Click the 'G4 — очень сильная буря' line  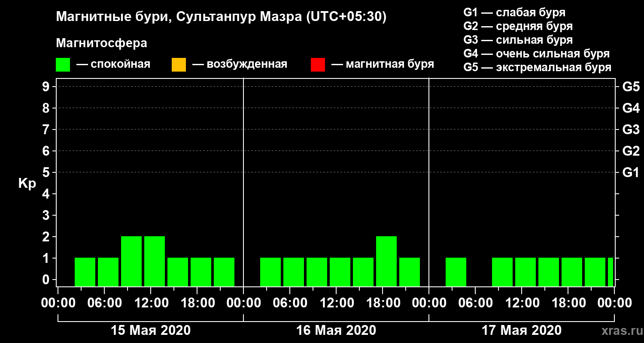click(x=537, y=54)
